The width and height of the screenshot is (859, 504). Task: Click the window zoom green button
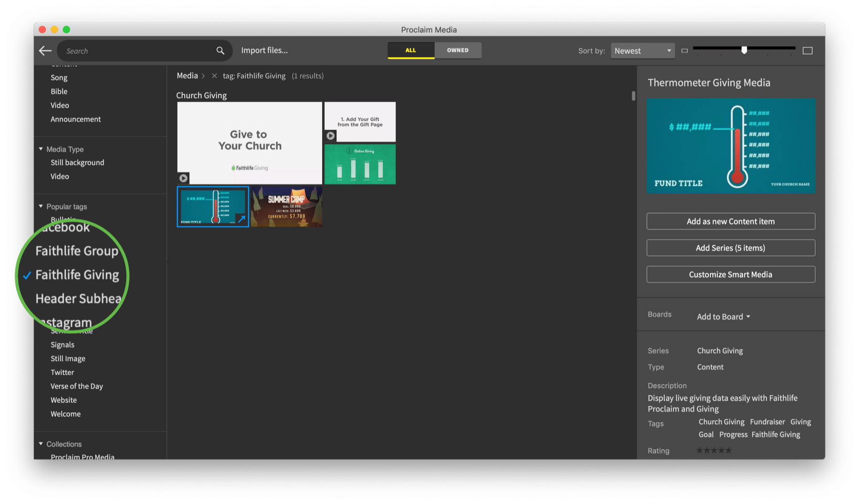pos(66,30)
